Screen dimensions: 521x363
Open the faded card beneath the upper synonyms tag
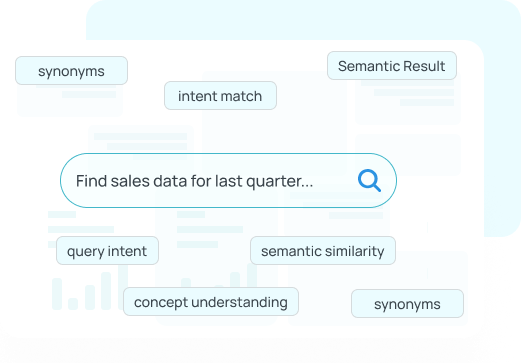[70, 100]
